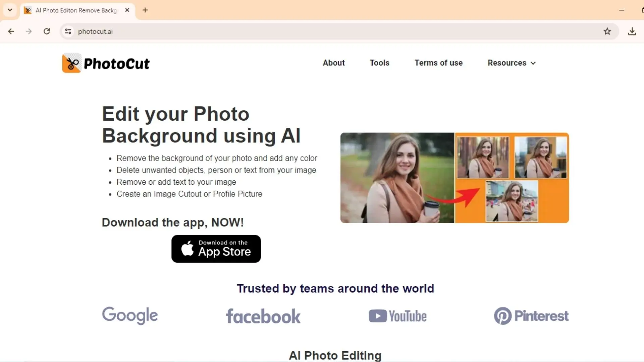
Task: Select the AI Photo Editor browser tab
Action: (77, 10)
